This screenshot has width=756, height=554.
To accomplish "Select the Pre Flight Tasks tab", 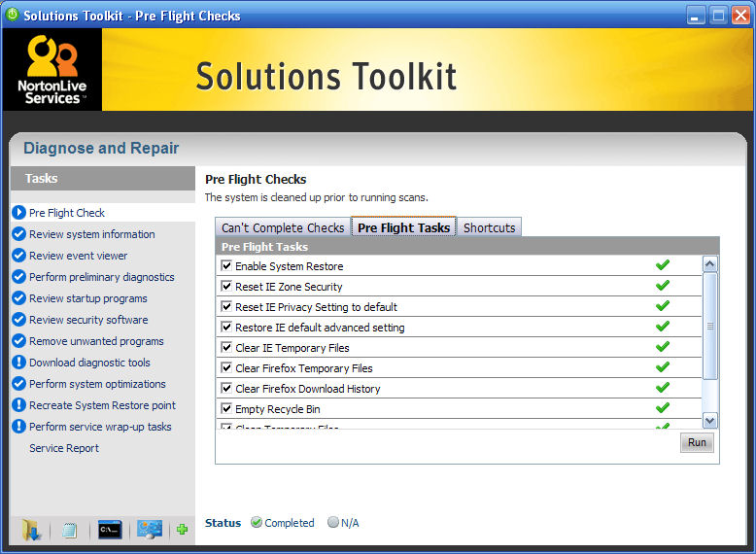I will (403, 227).
